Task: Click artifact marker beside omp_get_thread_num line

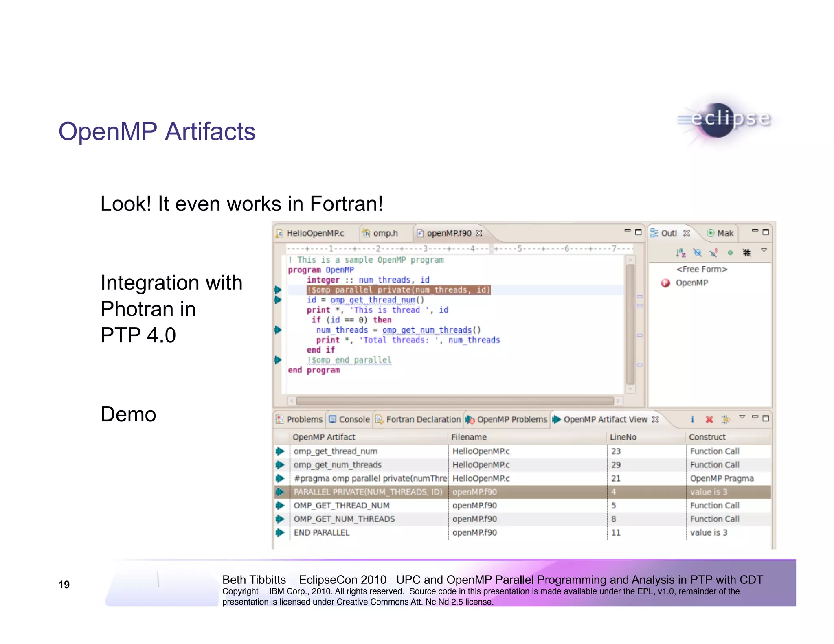Action: pyautogui.click(x=278, y=300)
